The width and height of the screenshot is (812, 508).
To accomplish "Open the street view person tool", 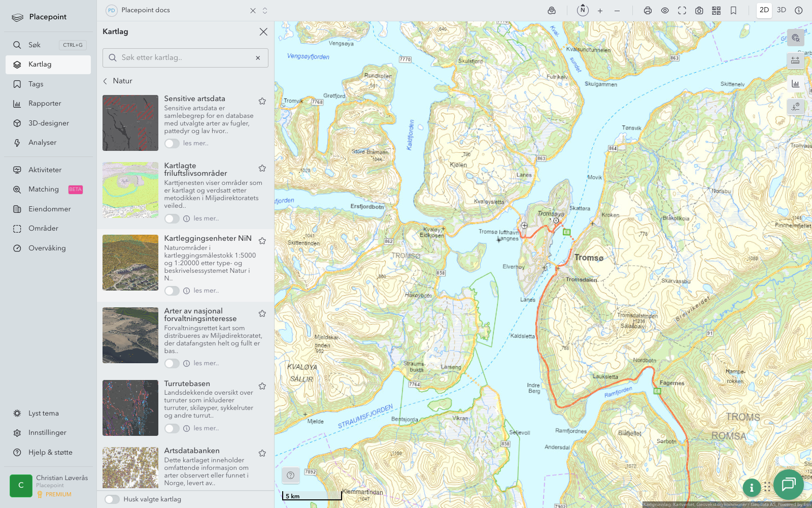I will [796, 107].
